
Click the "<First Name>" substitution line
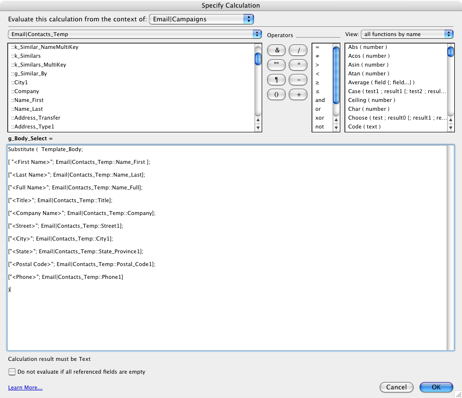coord(79,162)
